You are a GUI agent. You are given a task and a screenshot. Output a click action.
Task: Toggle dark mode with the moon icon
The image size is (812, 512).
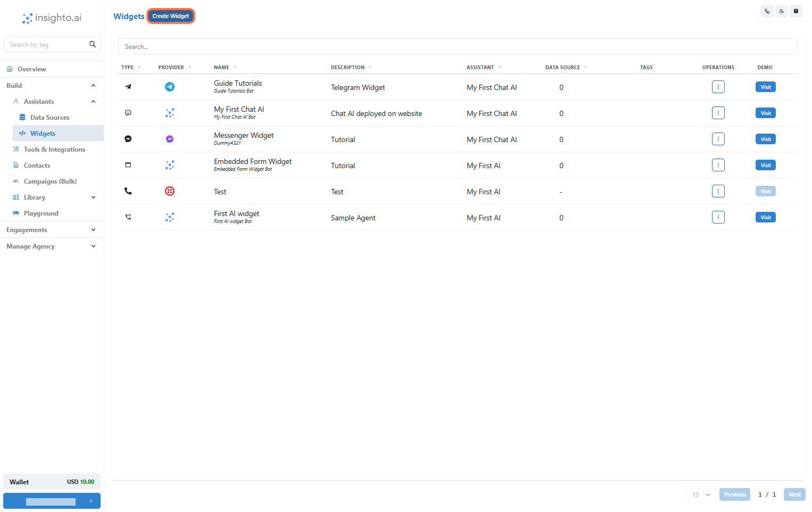[781, 11]
